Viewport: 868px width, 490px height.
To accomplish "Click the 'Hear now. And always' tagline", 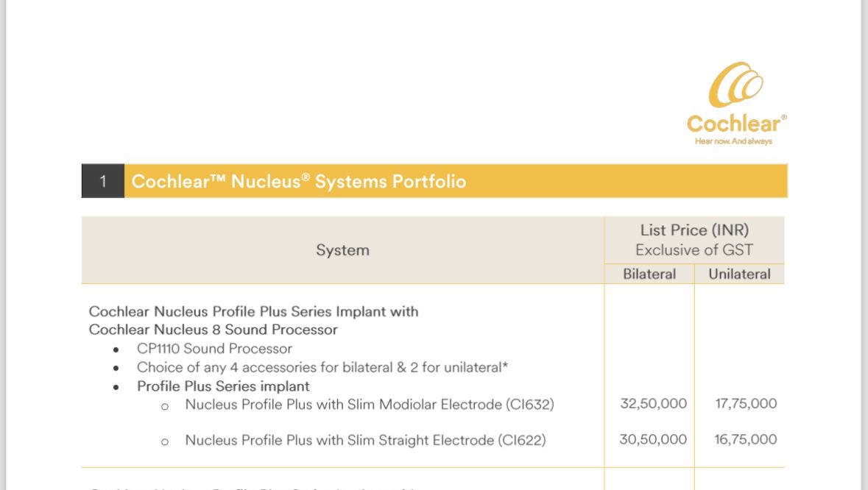I will point(733,141).
